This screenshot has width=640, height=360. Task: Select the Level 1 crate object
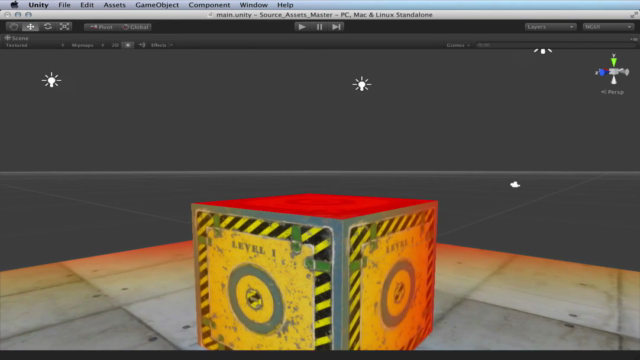point(315,273)
